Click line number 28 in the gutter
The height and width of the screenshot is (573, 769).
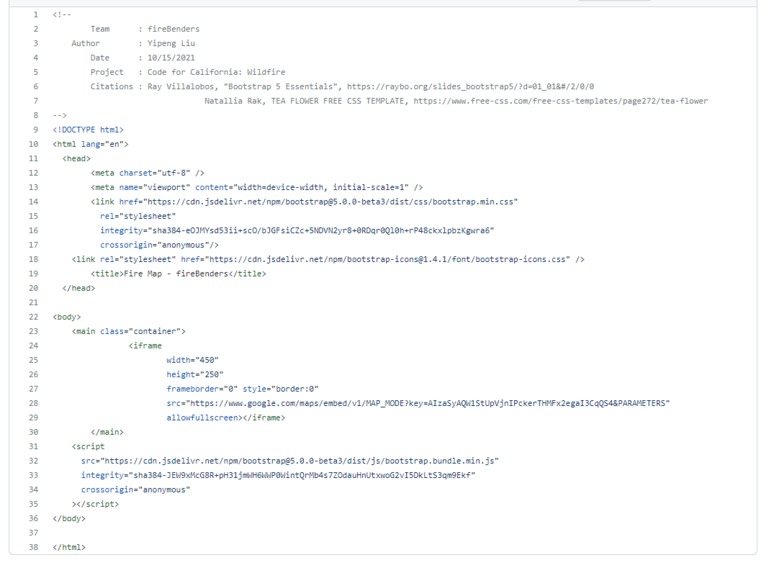(x=33, y=403)
